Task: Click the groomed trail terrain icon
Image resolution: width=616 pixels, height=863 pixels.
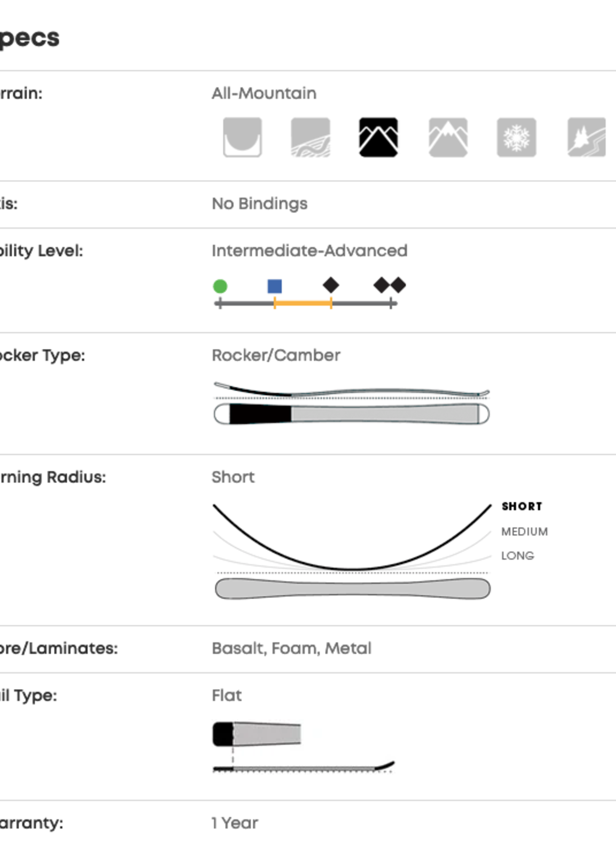Action: tap(310, 137)
